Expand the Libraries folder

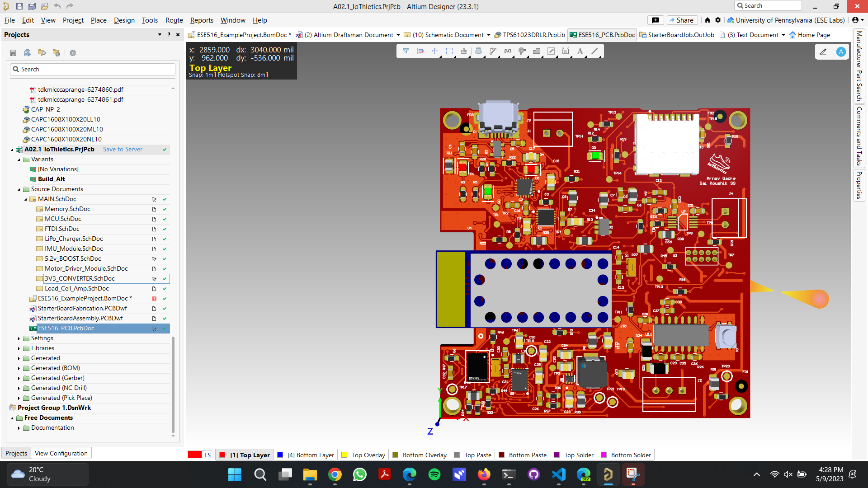[19, 348]
